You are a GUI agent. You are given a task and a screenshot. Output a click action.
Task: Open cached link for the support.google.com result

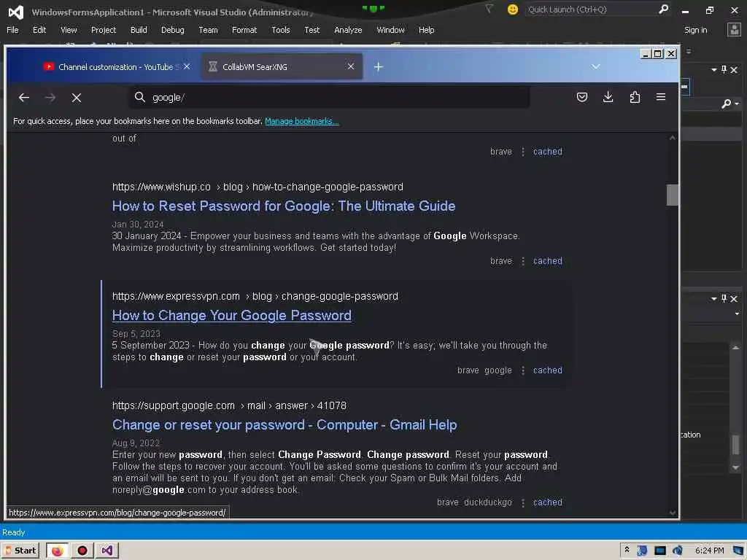tap(547, 502)
